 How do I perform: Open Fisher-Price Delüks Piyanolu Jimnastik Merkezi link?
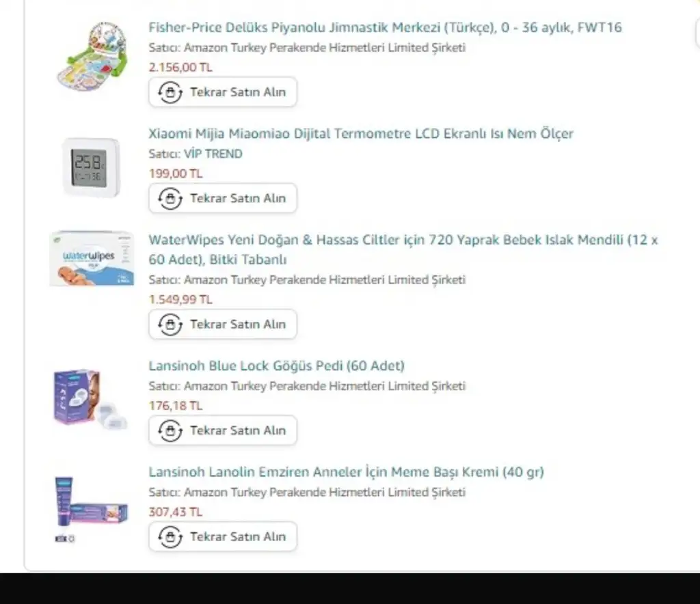(385, 27)
